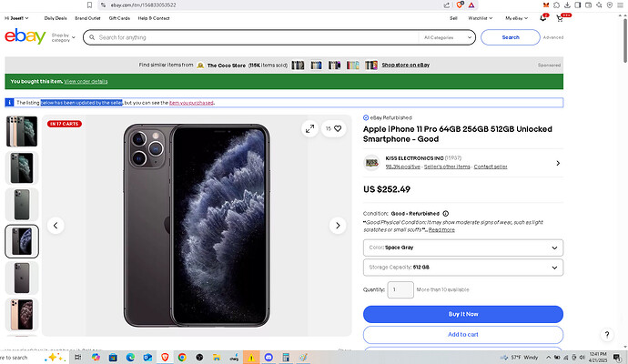Go to Gift Cards
The width and height of the screenshot is (628, 364).
click(x=119, y=18)
